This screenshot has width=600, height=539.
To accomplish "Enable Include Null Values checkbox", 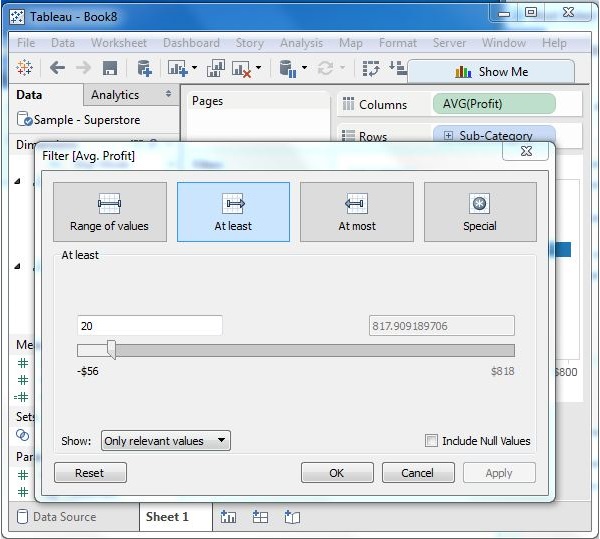I will pos(431,441).
